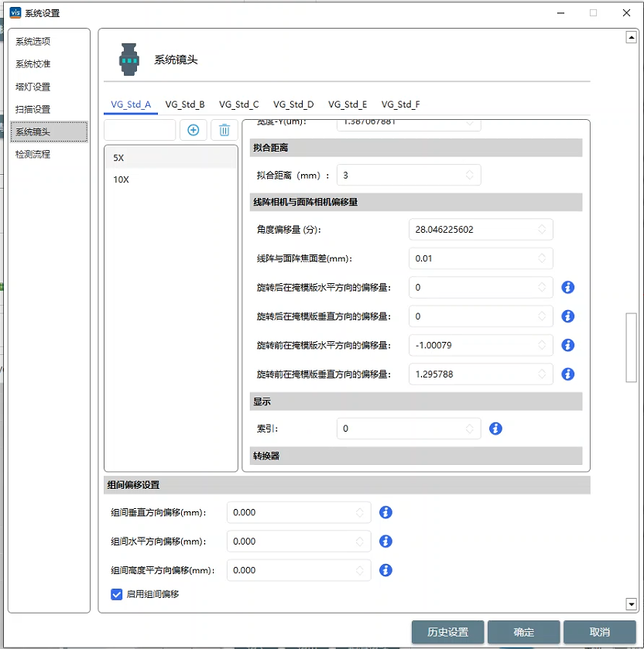Click the inner lens settings vertical scrollbar
Screen dimensions: 644x649
coord(631,347)
